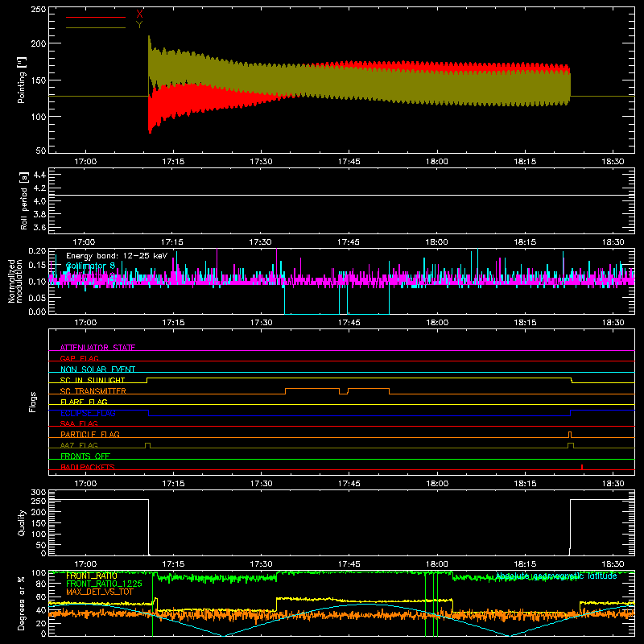This screenshot has height=644, width=644.
Task: Click the 80 tick on Degrees axis
Action: tap(41, 584)
